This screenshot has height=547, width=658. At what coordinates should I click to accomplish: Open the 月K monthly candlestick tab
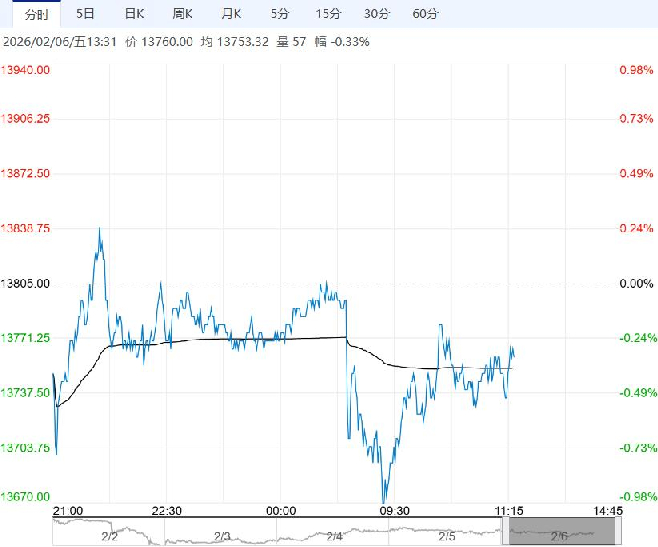coord(231,14)
